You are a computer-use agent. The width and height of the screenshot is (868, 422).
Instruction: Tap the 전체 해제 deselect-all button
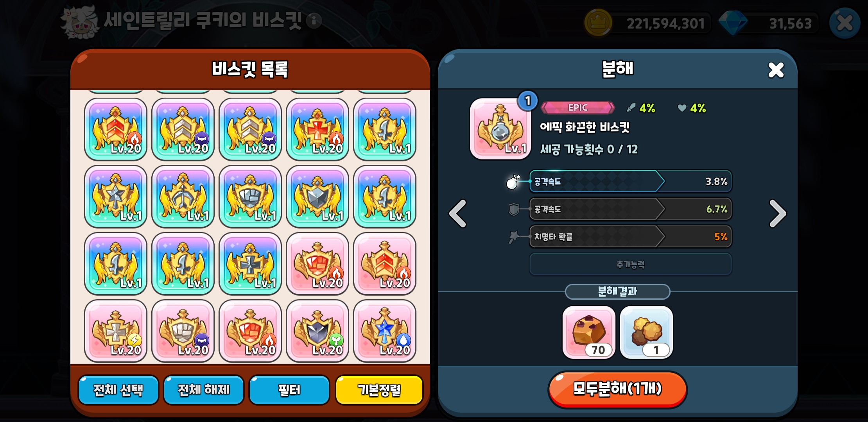(x=204, y=390)
